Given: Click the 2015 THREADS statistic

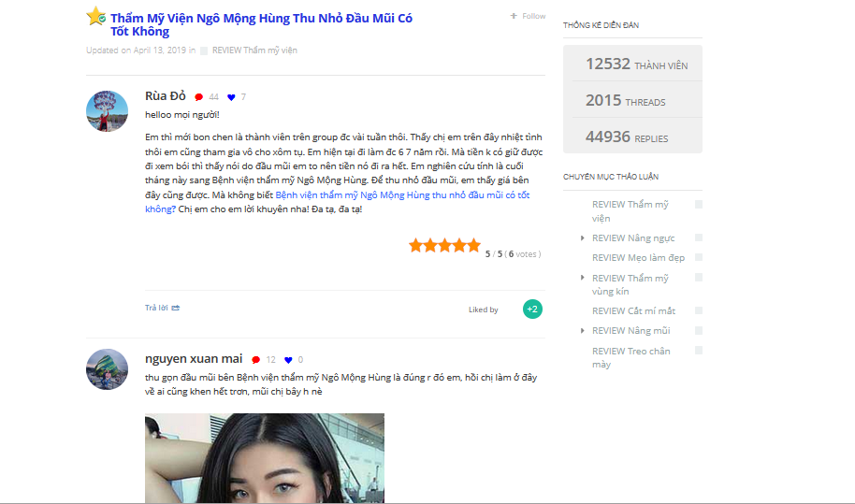Looking at the screenshot, I should [626, 100].
